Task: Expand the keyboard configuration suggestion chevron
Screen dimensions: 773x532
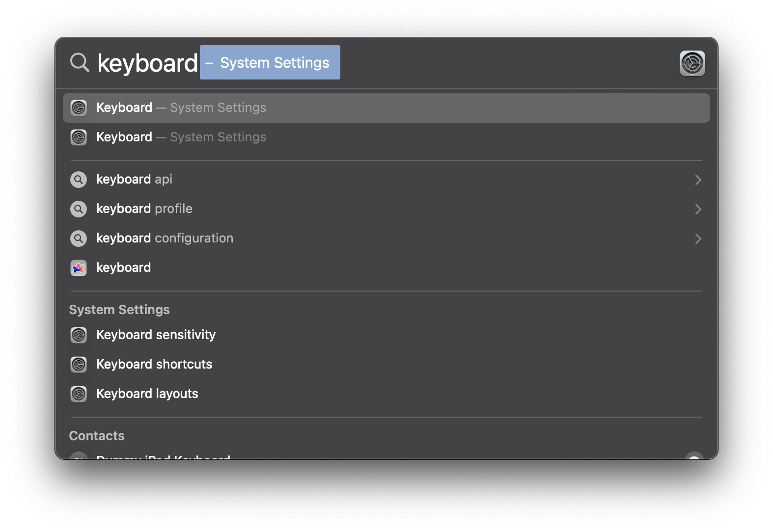Action: tap(698, 239)
